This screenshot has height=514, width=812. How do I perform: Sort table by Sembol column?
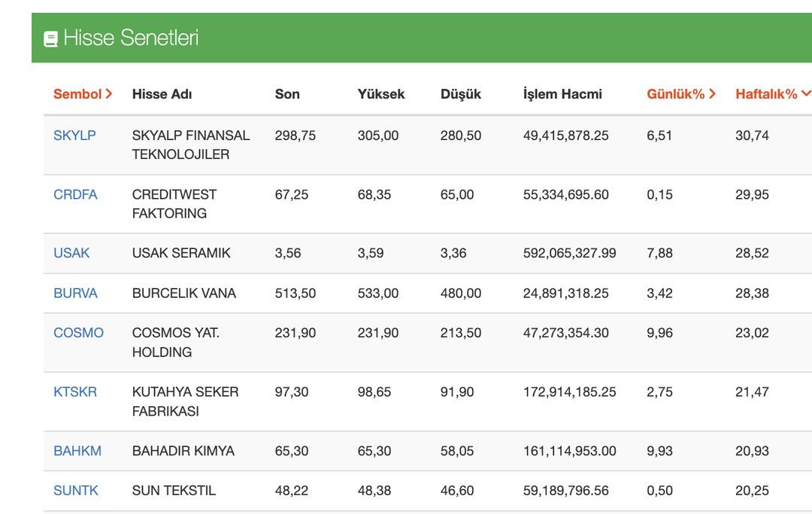coord(83,94)
